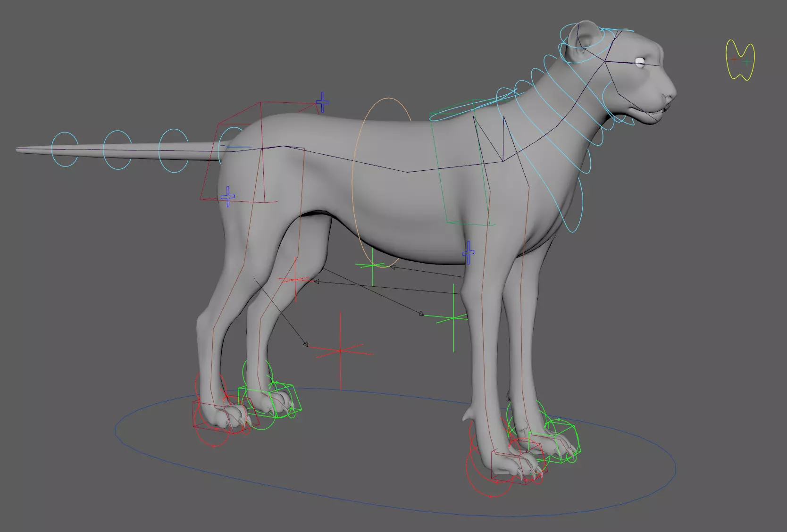Click the blue cross locator above the hips
This screenshot has height=532, width=787.
point(322,102)
